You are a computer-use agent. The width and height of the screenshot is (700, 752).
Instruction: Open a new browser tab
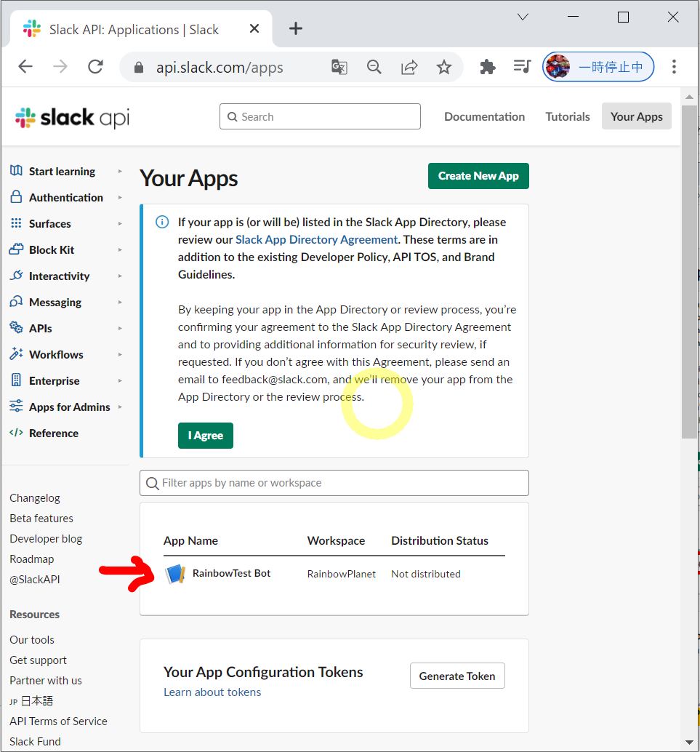tap(295, 28)
